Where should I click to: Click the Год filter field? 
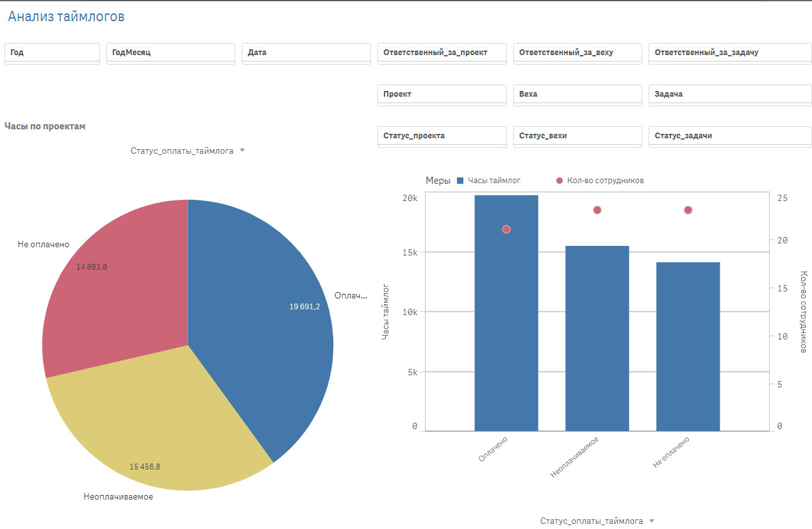pyautogui.click(x=51, y=53)
